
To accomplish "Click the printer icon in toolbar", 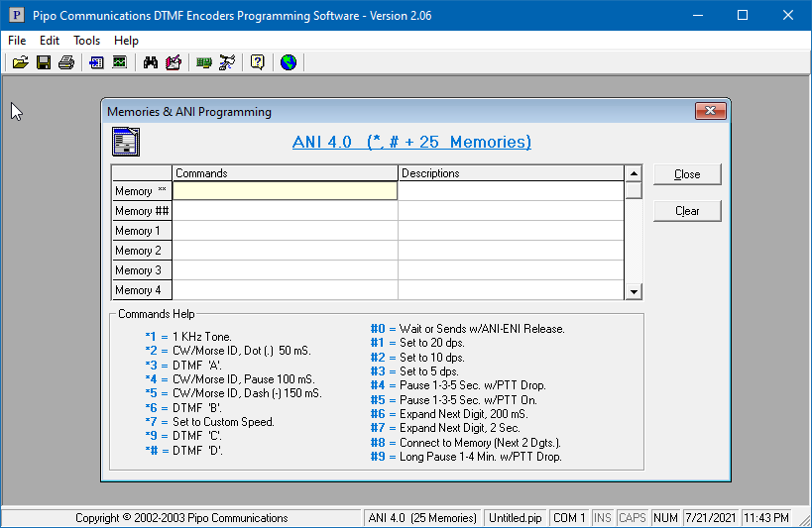I will tap(66, 62).
